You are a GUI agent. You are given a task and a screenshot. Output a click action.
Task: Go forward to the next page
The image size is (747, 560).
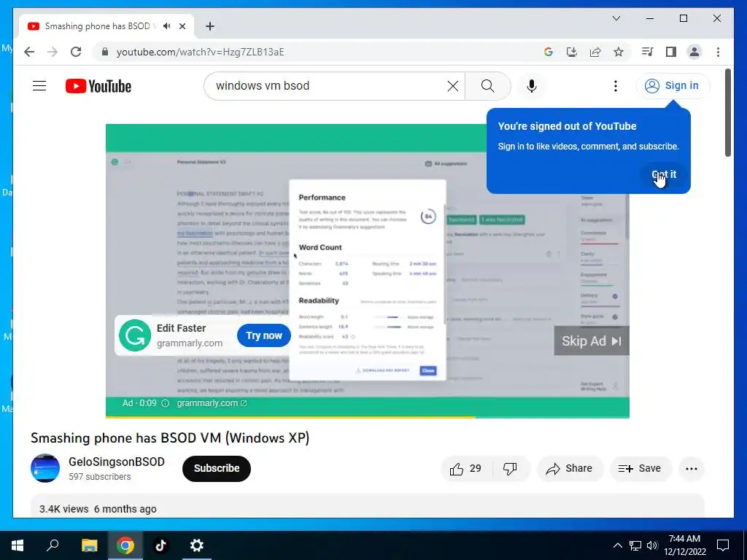pyautogui.click(x=53, y=52)
